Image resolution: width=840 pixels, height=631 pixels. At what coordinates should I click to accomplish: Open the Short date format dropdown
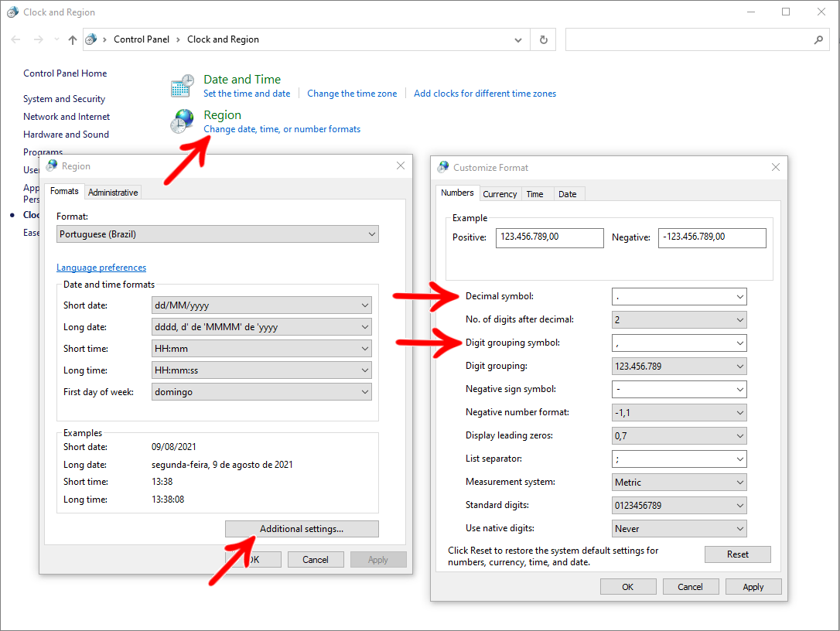[261, 305]
